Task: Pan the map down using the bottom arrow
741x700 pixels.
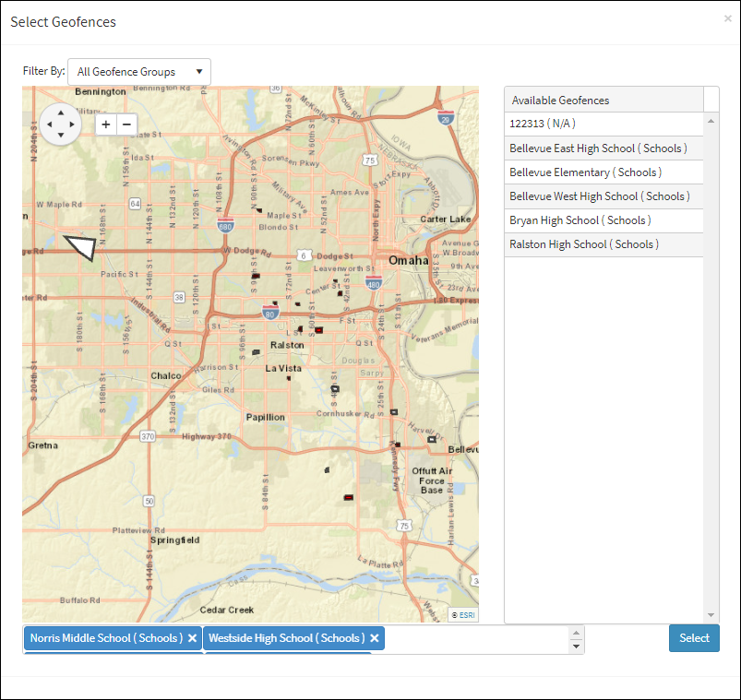Action: [x=61, y=136]
